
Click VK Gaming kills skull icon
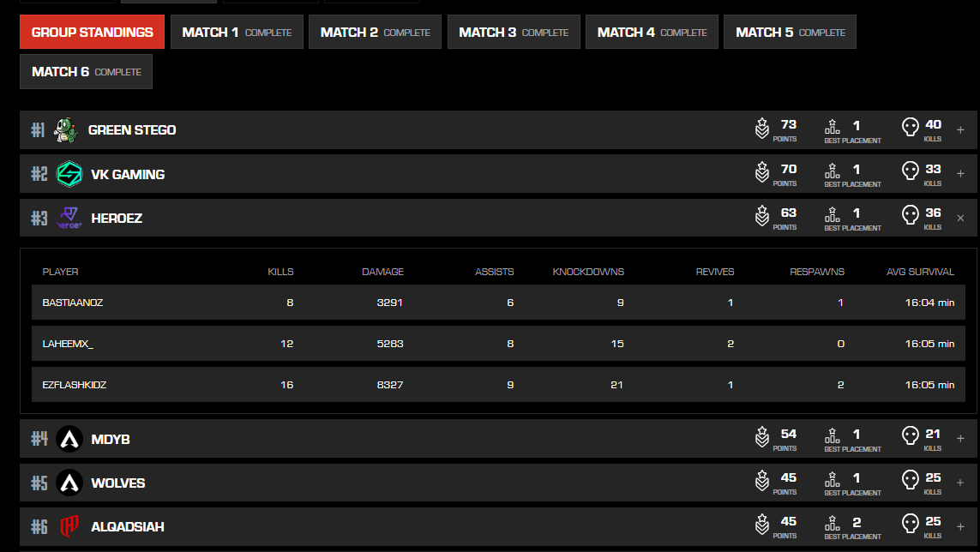[911, 171]
